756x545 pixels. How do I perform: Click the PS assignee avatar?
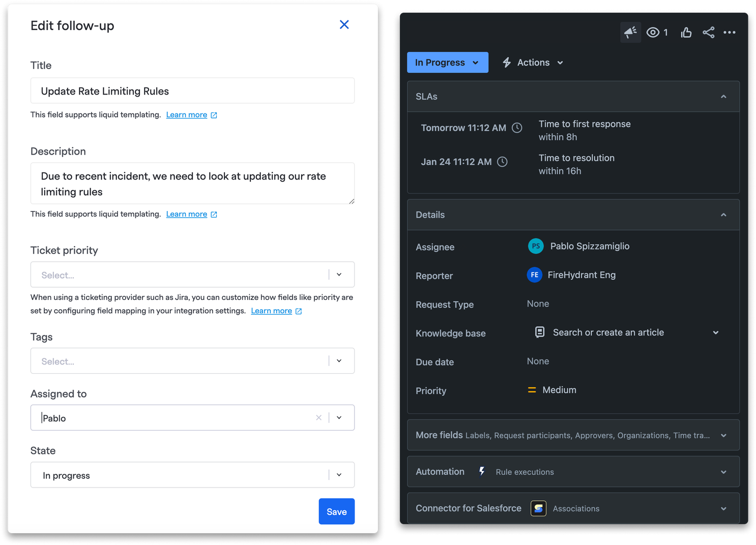pos(536,246)
